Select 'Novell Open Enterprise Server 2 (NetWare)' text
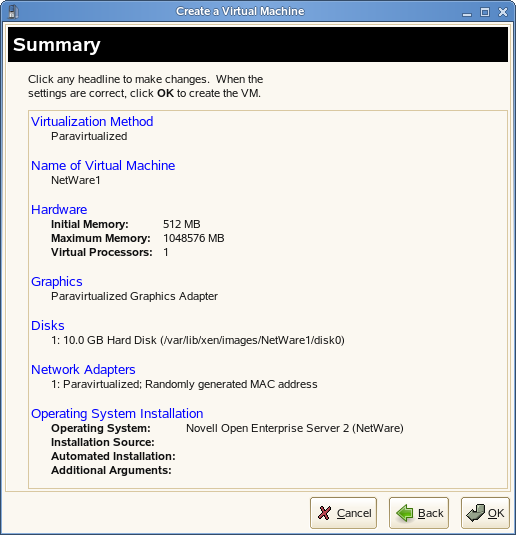Image resolution: width=516 pixels, height=535 pixels. 295,428
